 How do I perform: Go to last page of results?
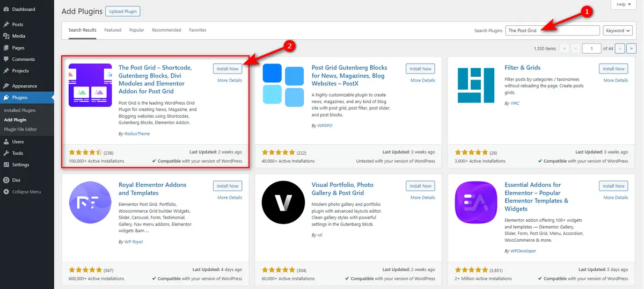point(632,48)
